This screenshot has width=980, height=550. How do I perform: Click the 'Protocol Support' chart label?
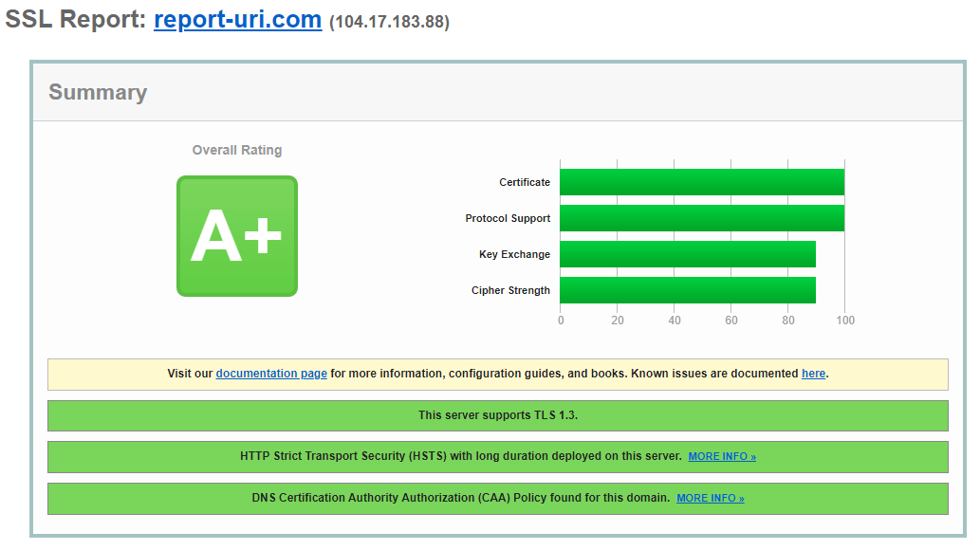click(x=508, y=219)
